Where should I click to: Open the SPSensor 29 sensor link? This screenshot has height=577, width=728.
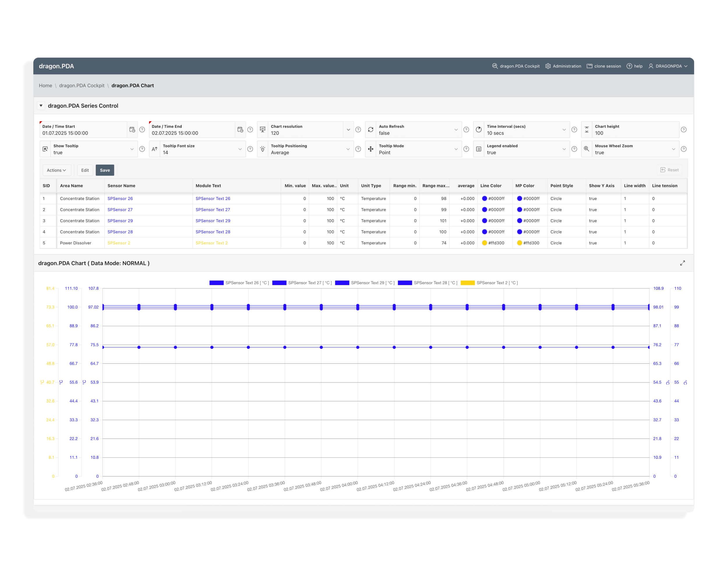pyautogui.click(x=120, y=221)
